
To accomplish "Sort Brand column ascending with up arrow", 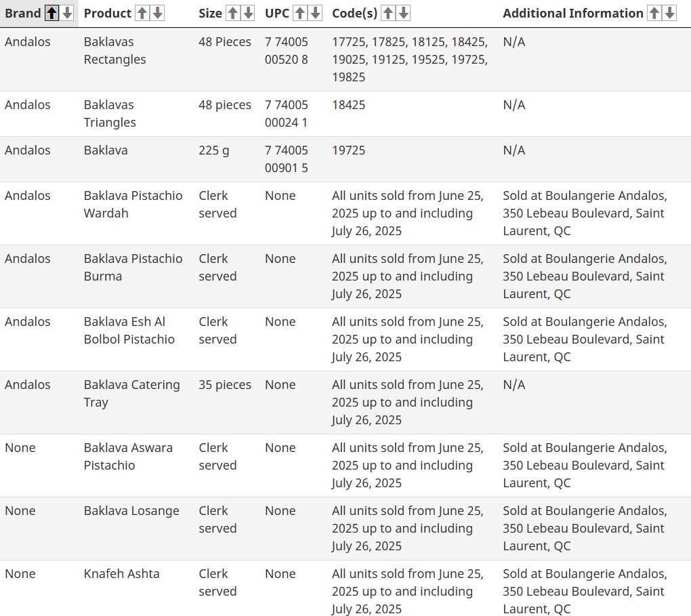I will (x=52, y=13).
